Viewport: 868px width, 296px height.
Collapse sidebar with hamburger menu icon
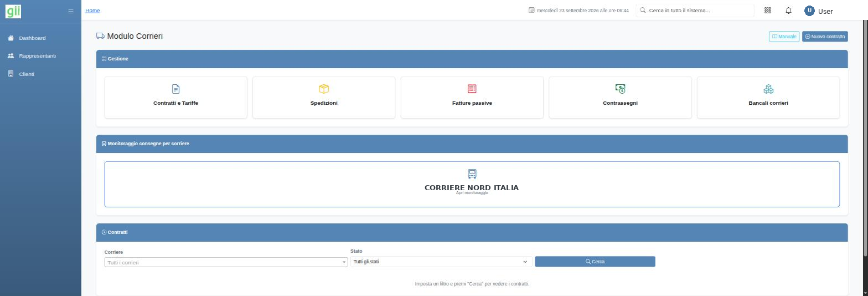pyautogui.click(x=71, y=11)
